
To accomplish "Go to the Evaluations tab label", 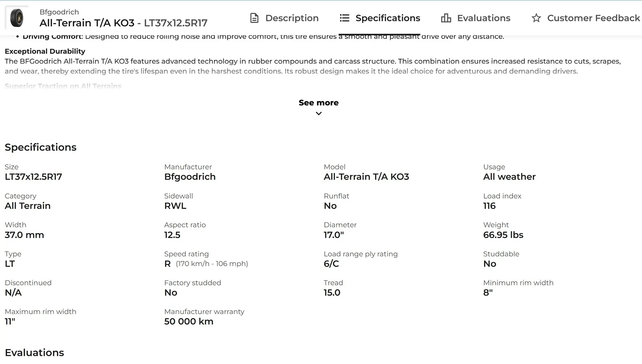I will (x=484, y=18).
